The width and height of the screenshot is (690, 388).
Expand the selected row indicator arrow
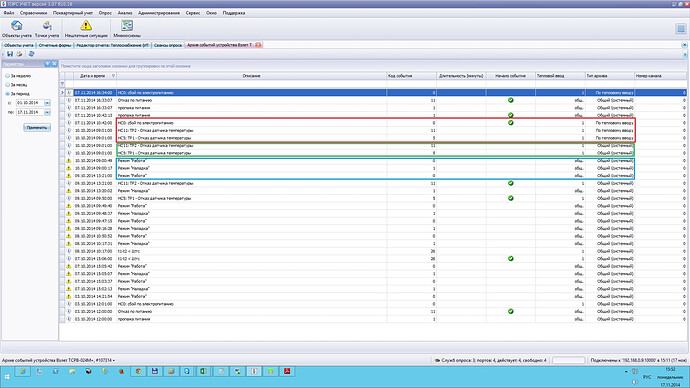62,93
